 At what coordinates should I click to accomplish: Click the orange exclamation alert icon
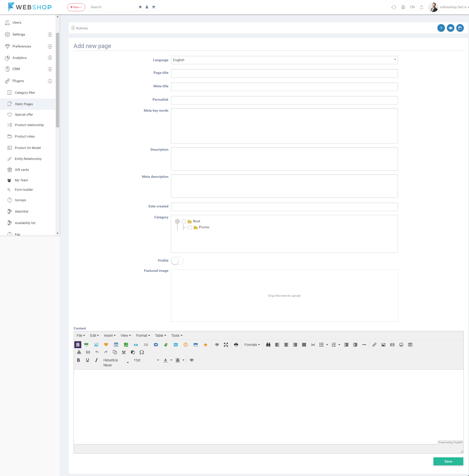[x=186, y=345]
